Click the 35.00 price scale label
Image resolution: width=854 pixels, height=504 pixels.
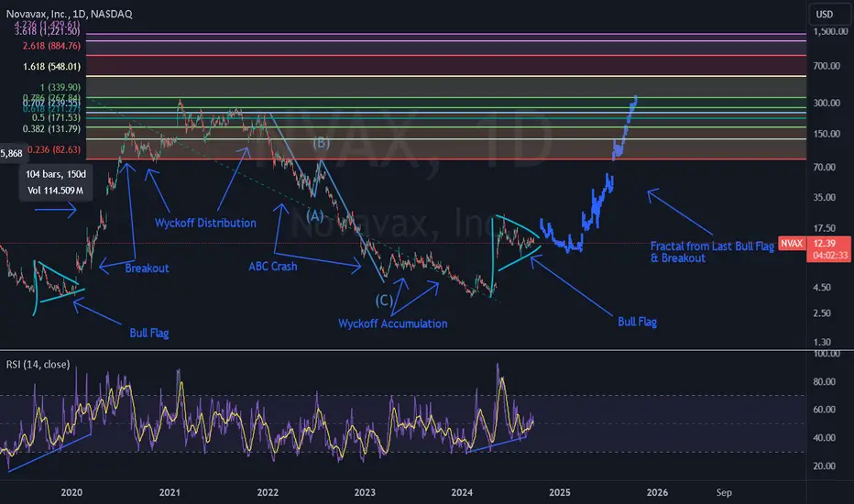point(825,197)
